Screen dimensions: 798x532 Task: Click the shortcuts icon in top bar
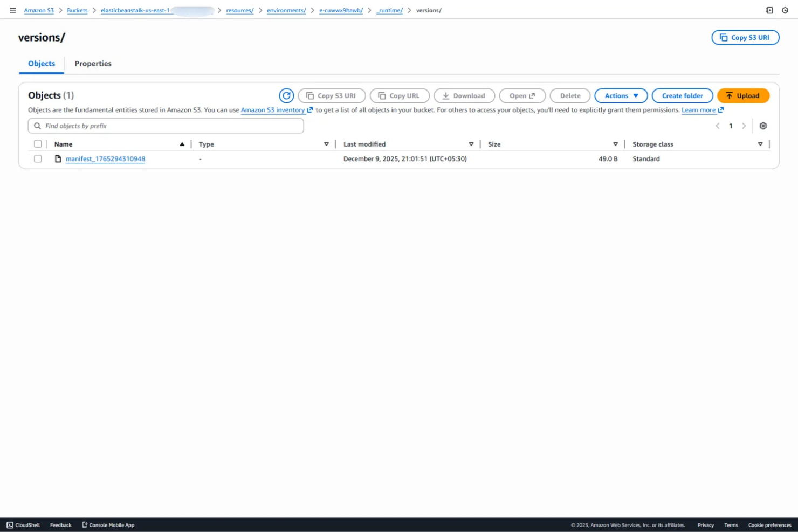769,10
